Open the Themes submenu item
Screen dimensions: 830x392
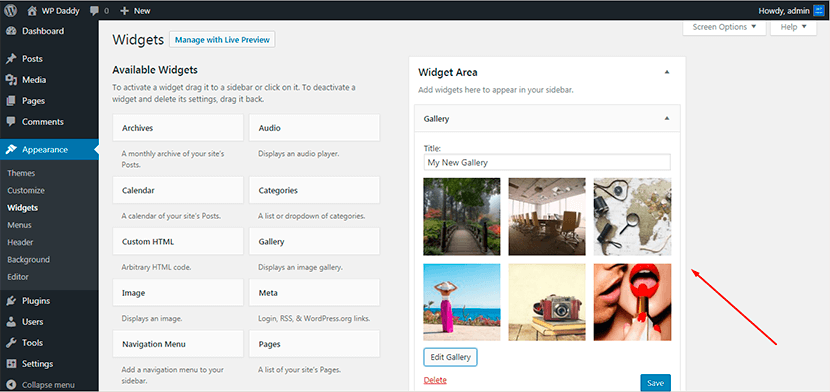[x=21, y=173]
